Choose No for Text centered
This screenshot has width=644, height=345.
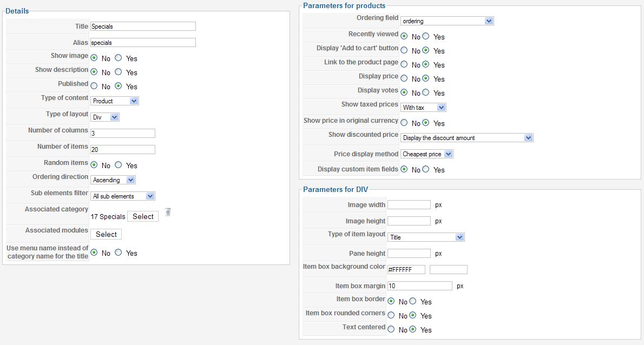coord(391,329)
